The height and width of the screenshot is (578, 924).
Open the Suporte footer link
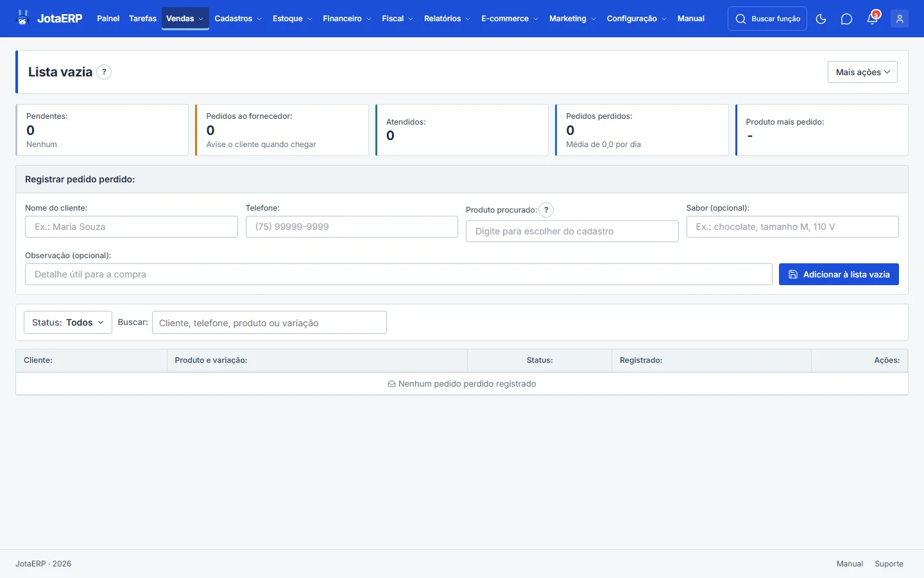[x=889, y=564]
